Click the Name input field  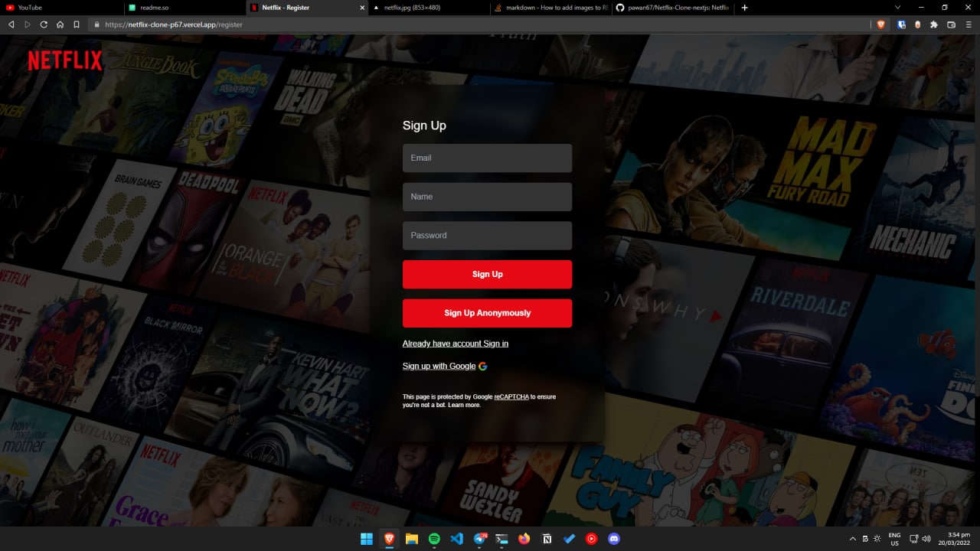point(487,197)
